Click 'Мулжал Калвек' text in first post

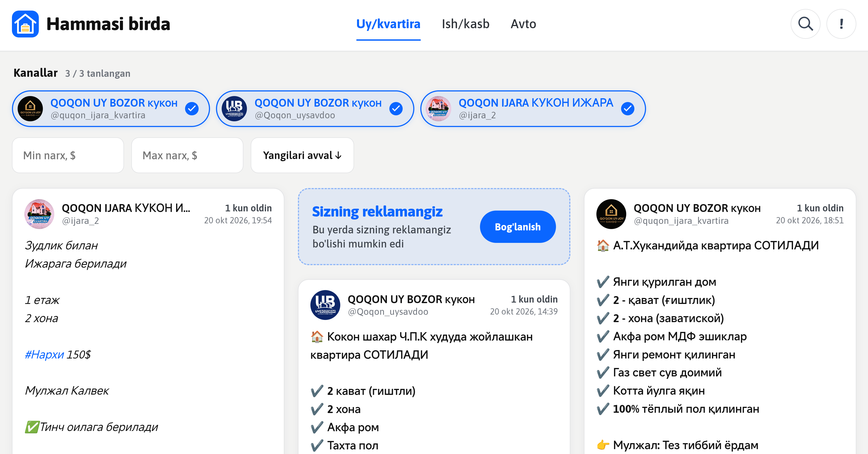[67, 391]
